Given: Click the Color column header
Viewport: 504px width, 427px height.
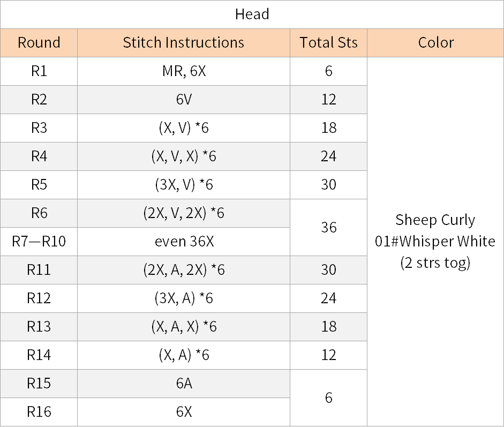Looking at the screenshot, I should (x=435, y=43).
